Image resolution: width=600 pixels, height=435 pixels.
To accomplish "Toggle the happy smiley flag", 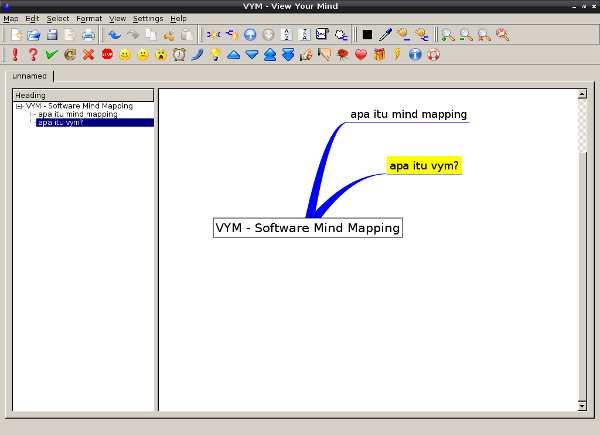I will (125, 55).
